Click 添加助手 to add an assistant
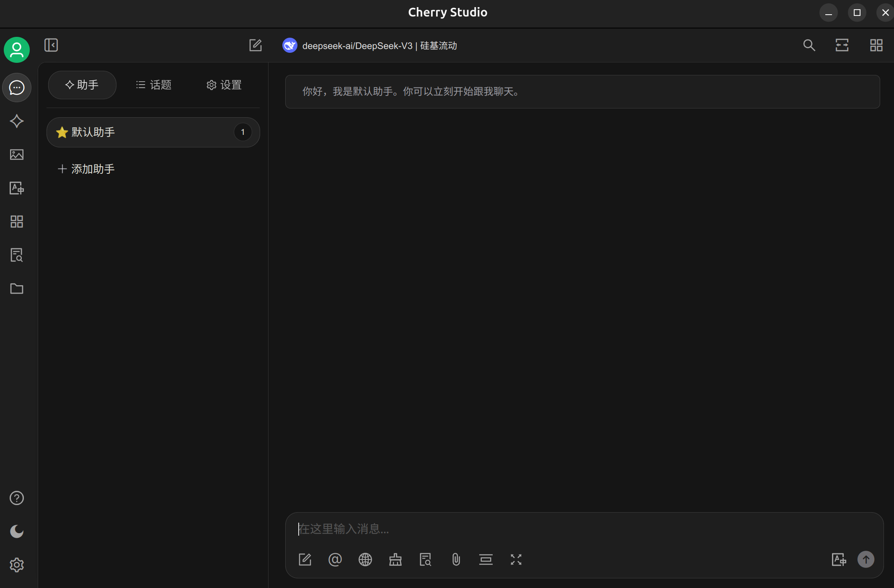Screen dimensions: 894x588 pyautogui.click(x=86, y=169)
